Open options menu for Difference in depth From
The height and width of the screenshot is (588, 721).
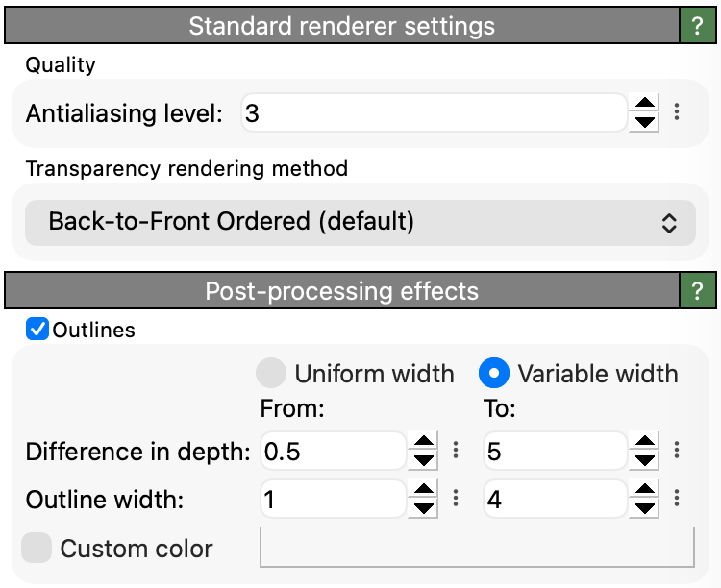pyautogui.click(x=456, y=450)
